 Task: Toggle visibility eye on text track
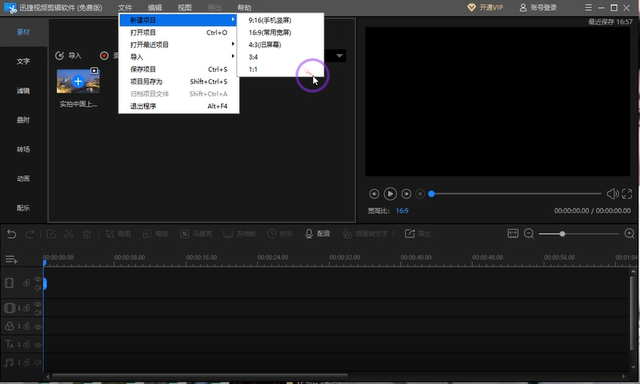[x=38, y=345]
